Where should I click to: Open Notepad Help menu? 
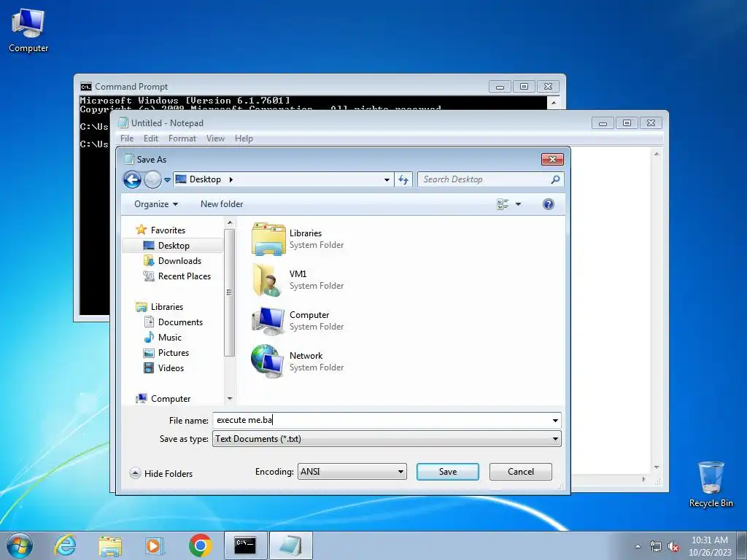244,139
